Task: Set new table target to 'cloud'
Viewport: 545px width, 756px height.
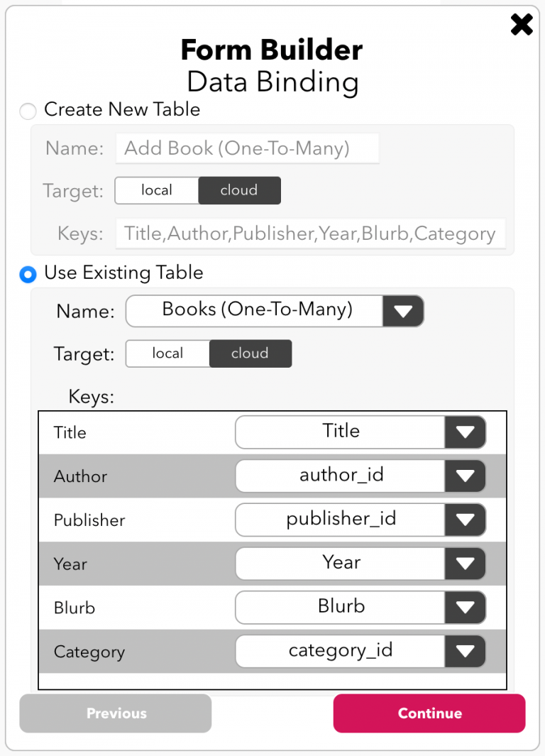Action: point(239,190)
